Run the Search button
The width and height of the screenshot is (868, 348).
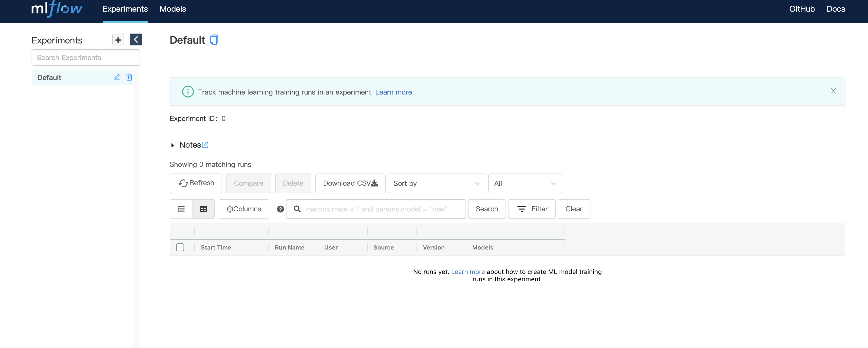click(x=487, y=209)
